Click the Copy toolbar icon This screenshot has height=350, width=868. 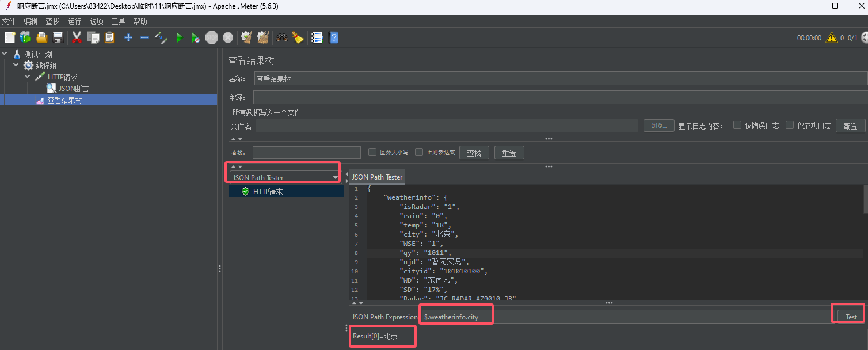pos(93,37)
